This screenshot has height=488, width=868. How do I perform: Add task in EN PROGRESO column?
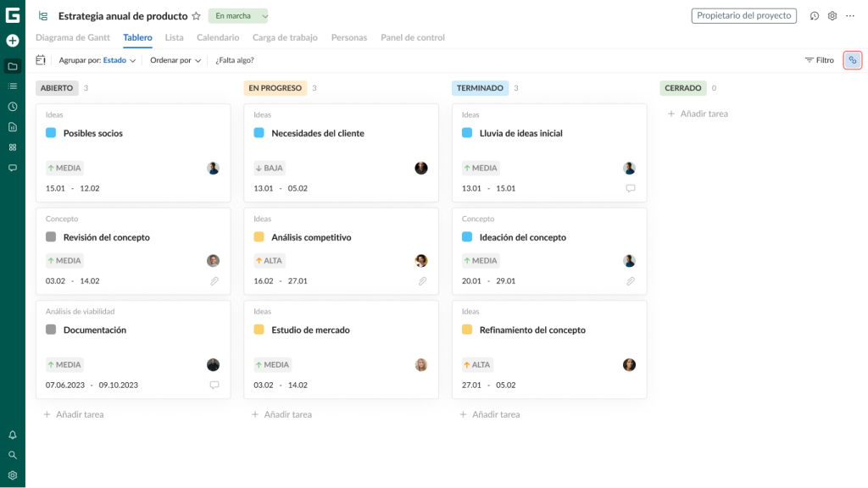[x=281, y=414]
